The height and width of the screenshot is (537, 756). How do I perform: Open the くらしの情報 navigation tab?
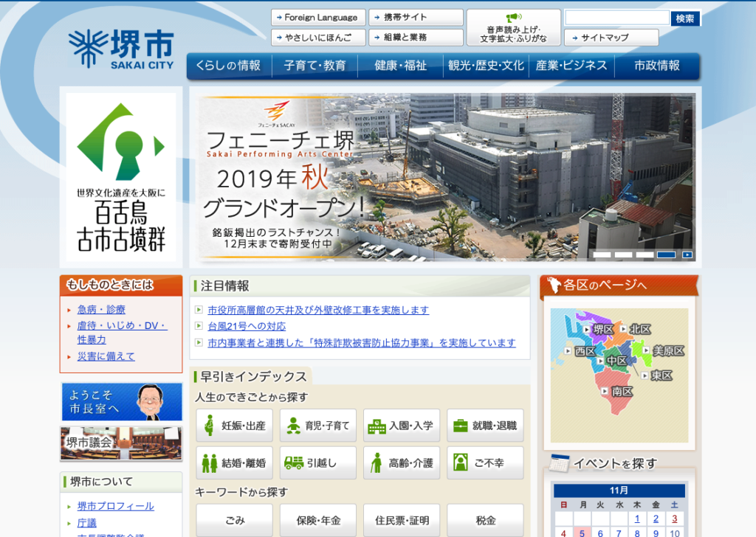(x=228, y=66)
